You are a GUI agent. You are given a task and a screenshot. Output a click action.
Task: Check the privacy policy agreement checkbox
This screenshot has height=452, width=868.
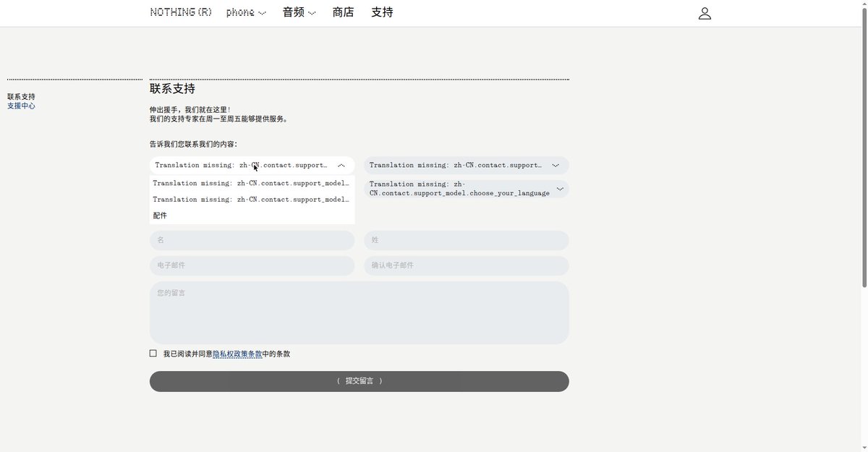point(153,354)
